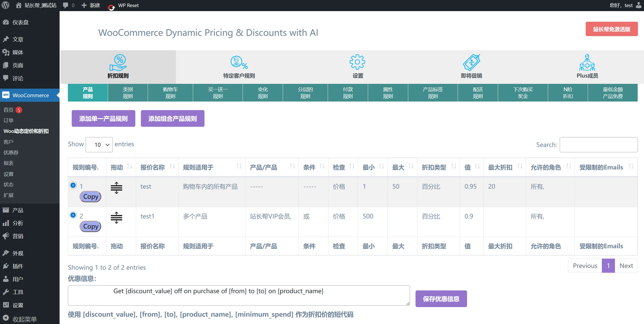Click the Plus member icon
Viewport: 644px width, 324px height.
[587, 62]
